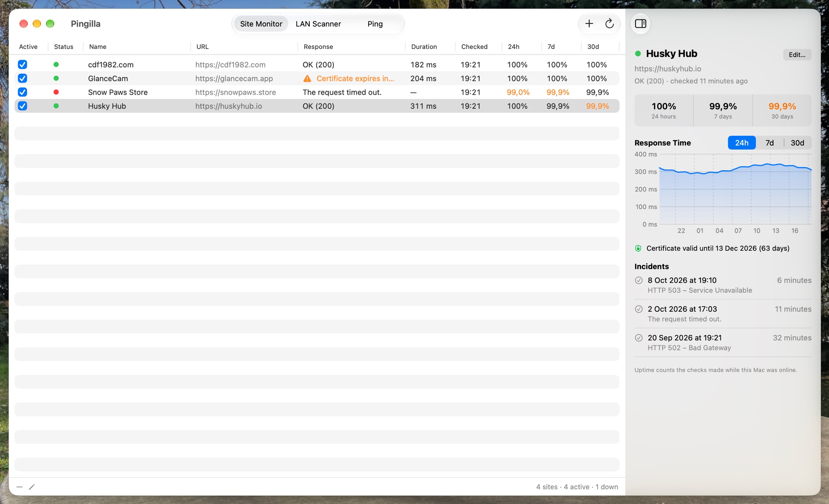This screenshot has height=504, width=829.
Task: Click the green dot beside the Husky Hub heading
Action: click(x=638, y=53)
